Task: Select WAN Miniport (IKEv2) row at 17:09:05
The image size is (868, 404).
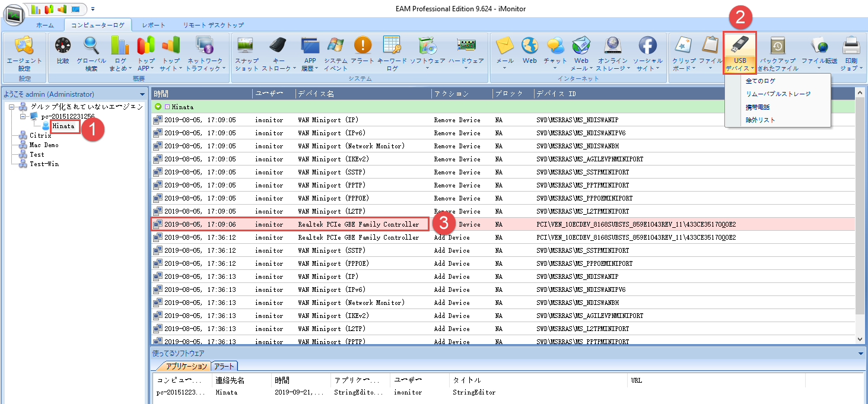Action: pos(504,159)
